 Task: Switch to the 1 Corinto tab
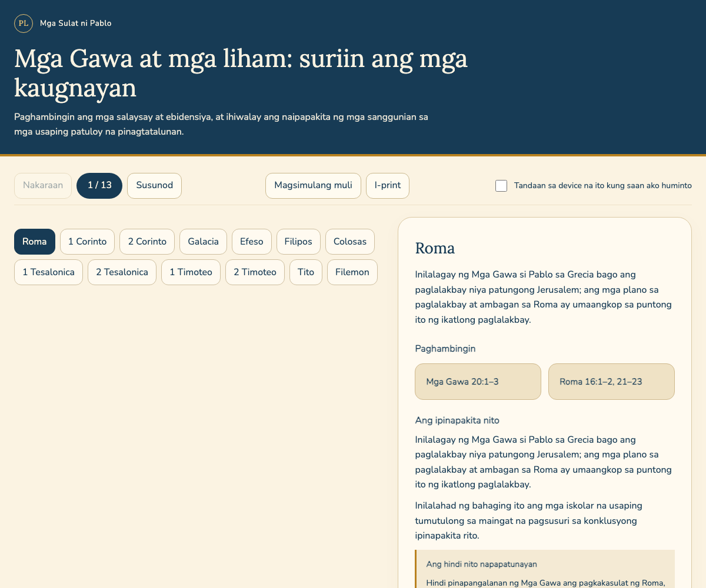click(x=88, y=242)
